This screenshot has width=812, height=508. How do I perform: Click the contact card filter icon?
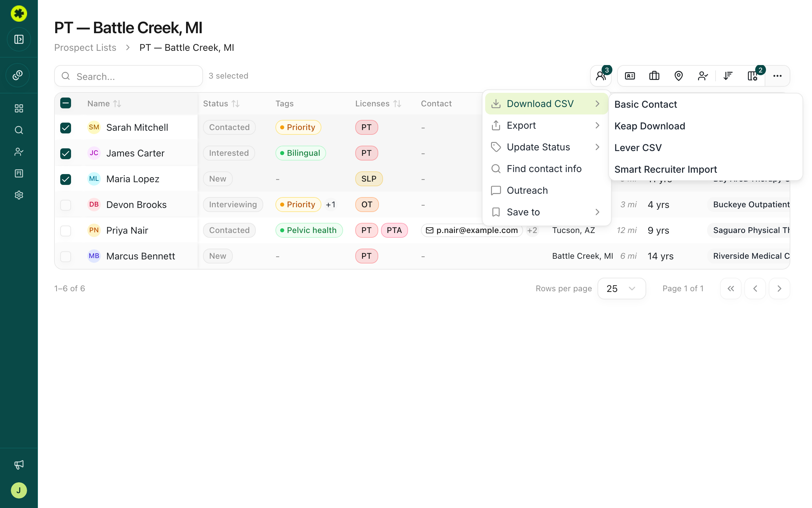[x=630, y=76]
